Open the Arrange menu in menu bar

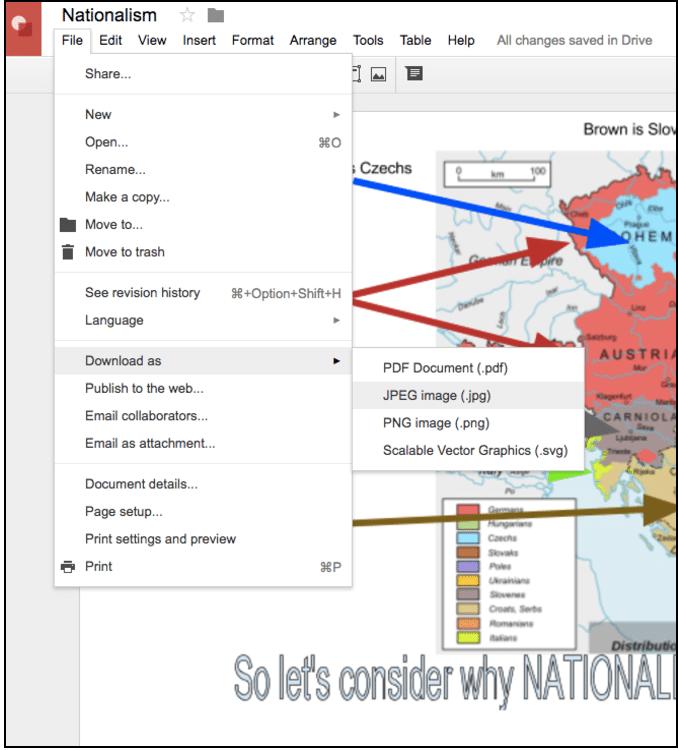[313, 40]
